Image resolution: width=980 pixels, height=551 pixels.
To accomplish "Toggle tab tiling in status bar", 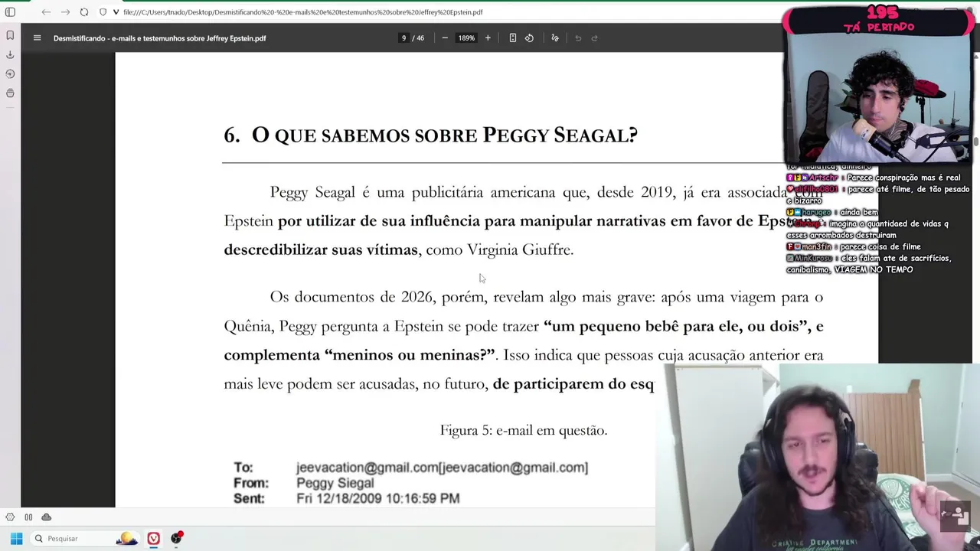I will coord(28,517).
